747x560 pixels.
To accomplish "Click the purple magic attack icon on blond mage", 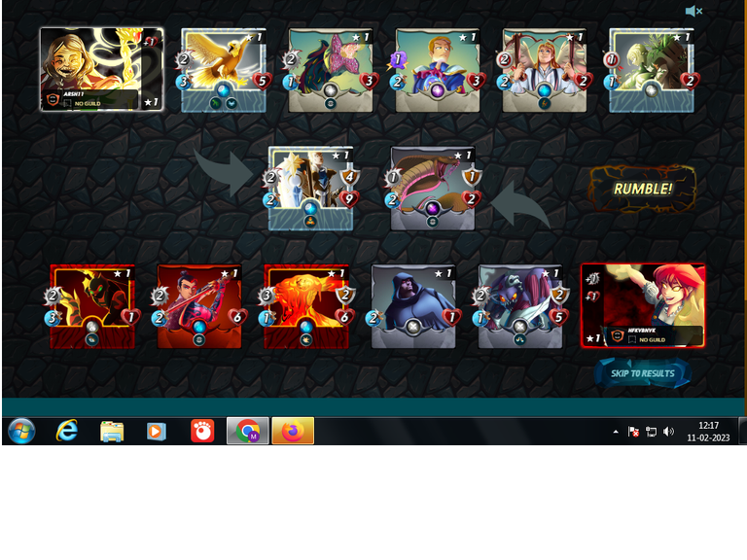I will (x=397, y=59).
